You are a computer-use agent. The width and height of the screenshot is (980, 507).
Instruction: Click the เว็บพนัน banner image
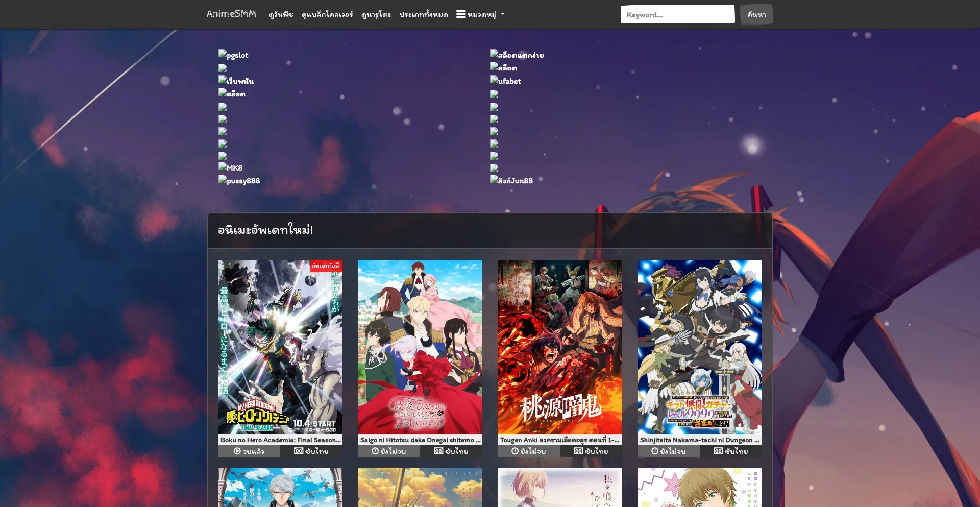pyautogui.click(x=236, y=81)
